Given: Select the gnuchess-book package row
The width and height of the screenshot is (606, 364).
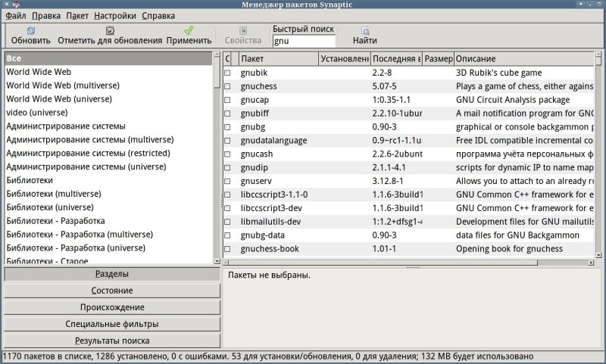Looking at the screenshot, I should [408, 248].
